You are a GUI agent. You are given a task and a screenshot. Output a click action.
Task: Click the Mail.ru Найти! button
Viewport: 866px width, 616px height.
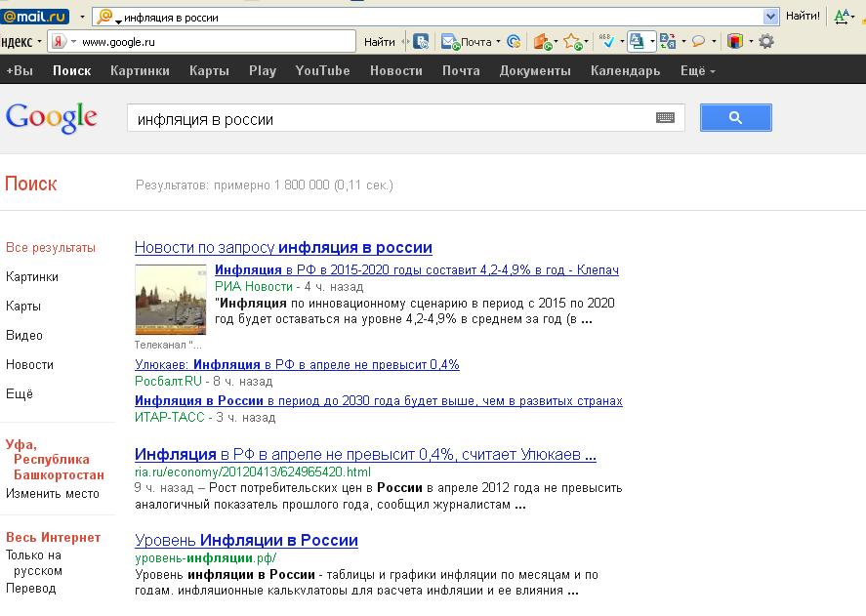point(804,16)
